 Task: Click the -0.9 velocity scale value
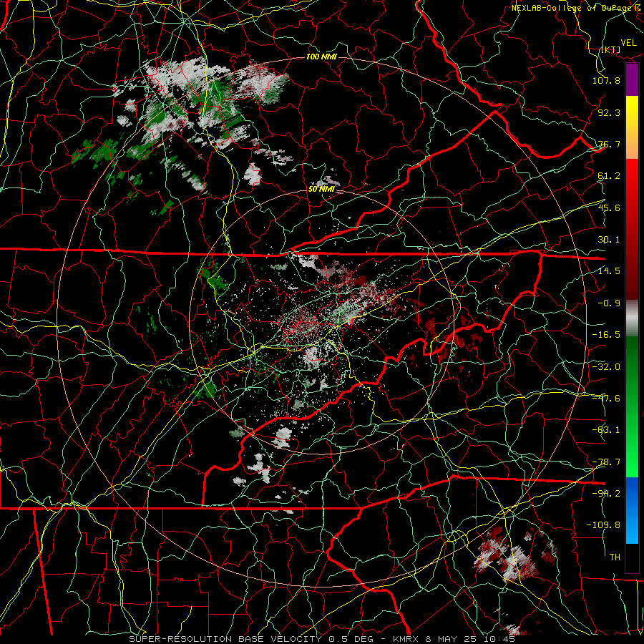609,303
